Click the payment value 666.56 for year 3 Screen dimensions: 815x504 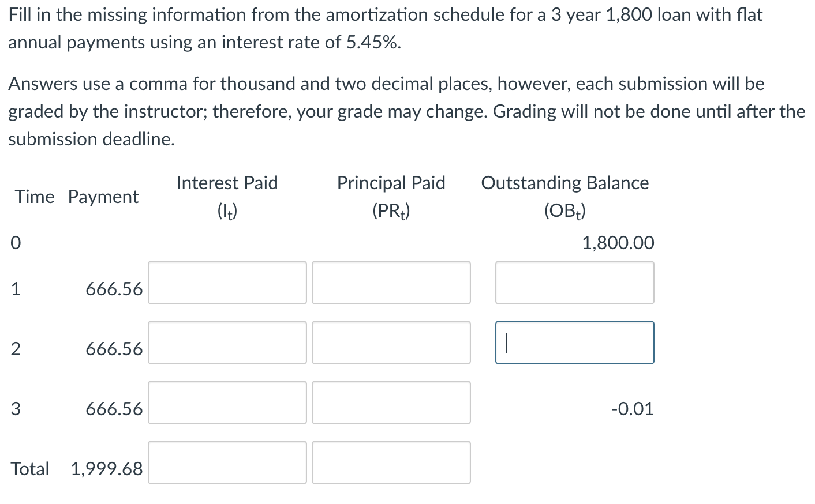114,409
